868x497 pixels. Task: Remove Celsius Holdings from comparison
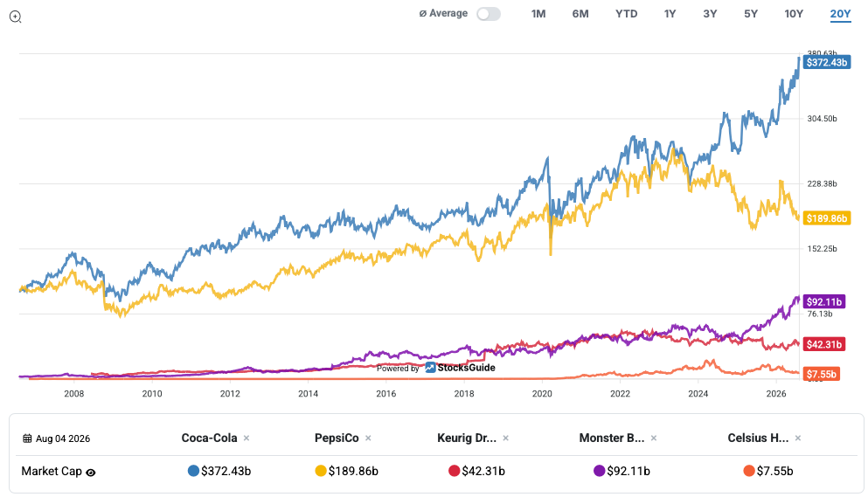coord(798,438)
